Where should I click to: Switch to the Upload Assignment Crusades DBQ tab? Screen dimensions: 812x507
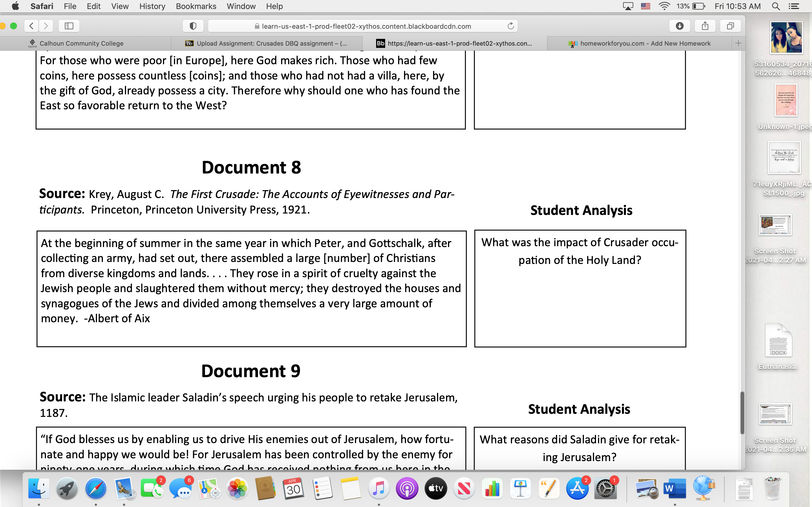coord(271,43)
